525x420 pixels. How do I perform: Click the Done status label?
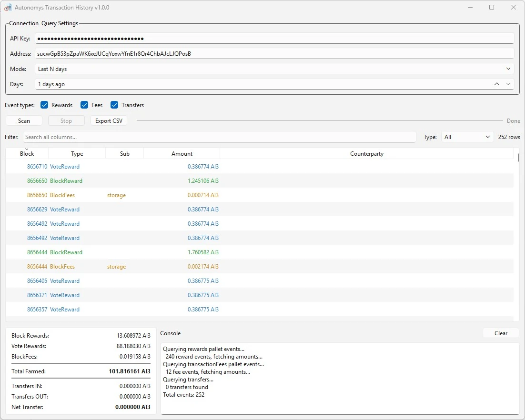pos(513,121)
